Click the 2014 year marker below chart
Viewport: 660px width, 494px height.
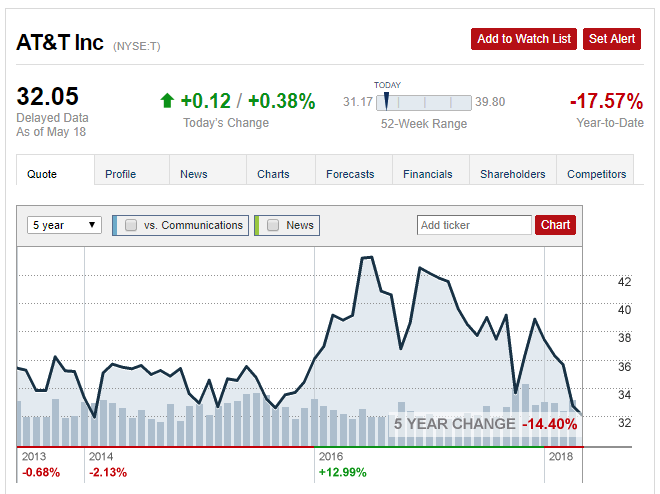(x=101, y=457)
